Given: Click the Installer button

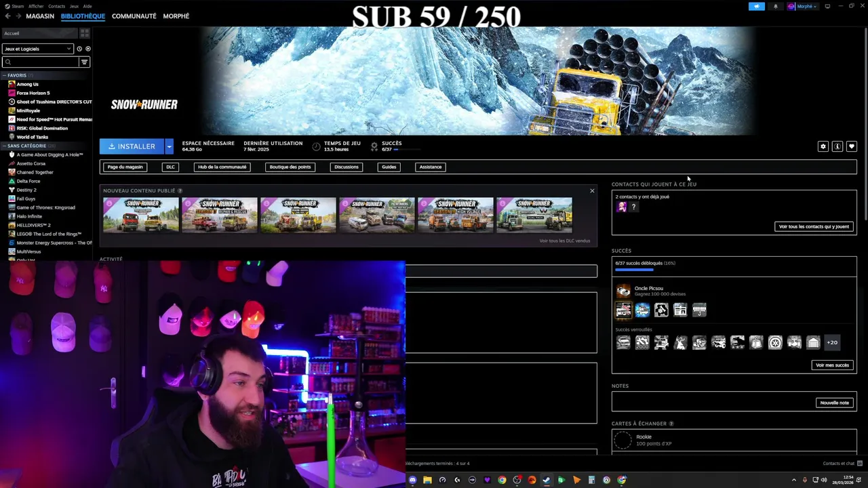Looking at the screenshot, I should pyautogui.click(x=132, y=146).
